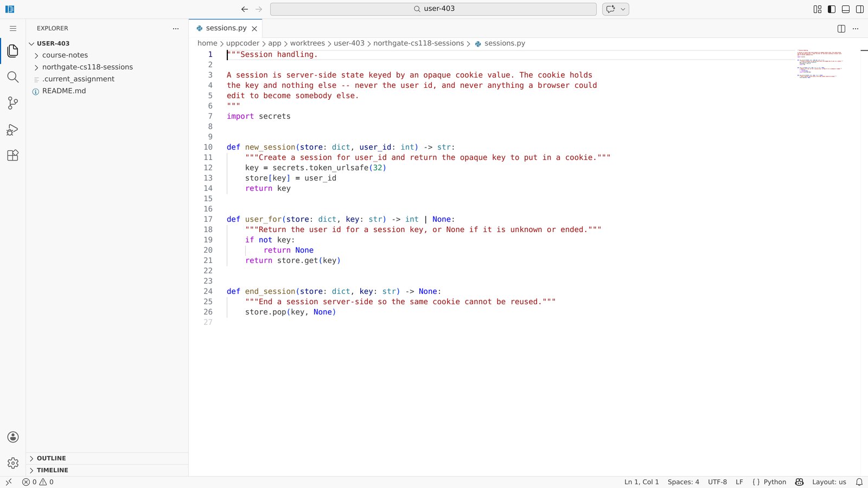
Task: Click 'store.pop(key, None)' line
Action: tap(291, 312)
